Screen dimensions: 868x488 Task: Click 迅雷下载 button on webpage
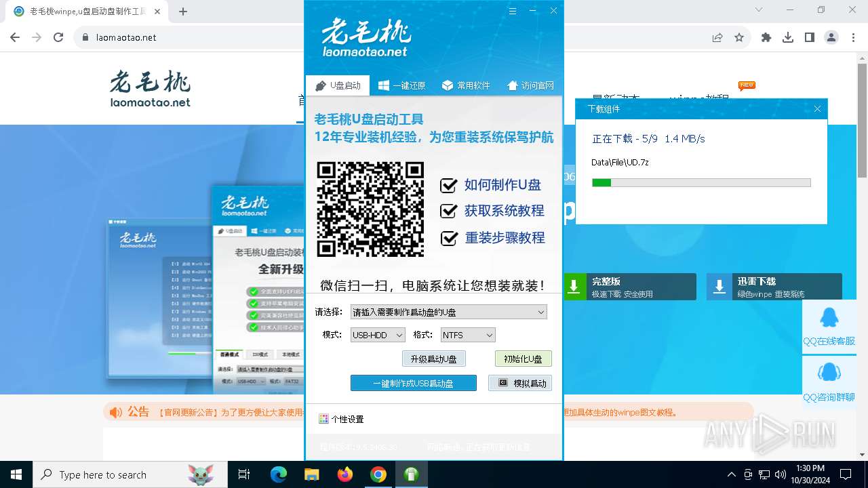[x=774, y=287]
